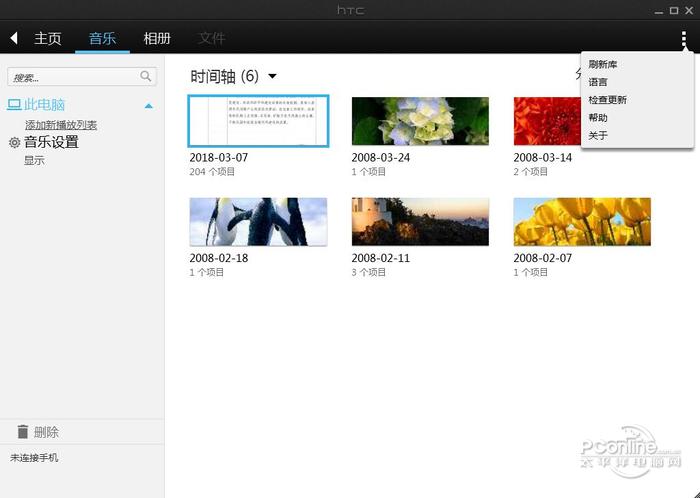
Task: Click the 时间轴 (6) heading text
Action: click(x=225, y=76)
